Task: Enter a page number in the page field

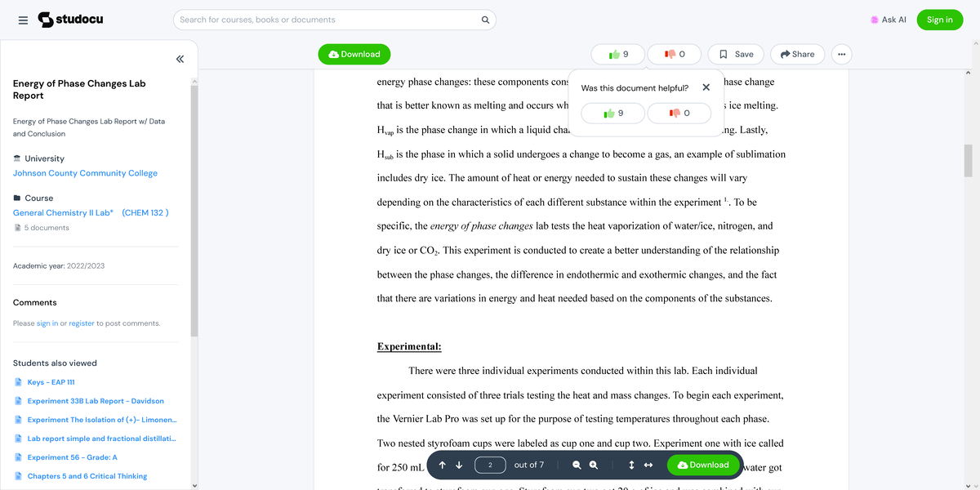Action: 490,465
